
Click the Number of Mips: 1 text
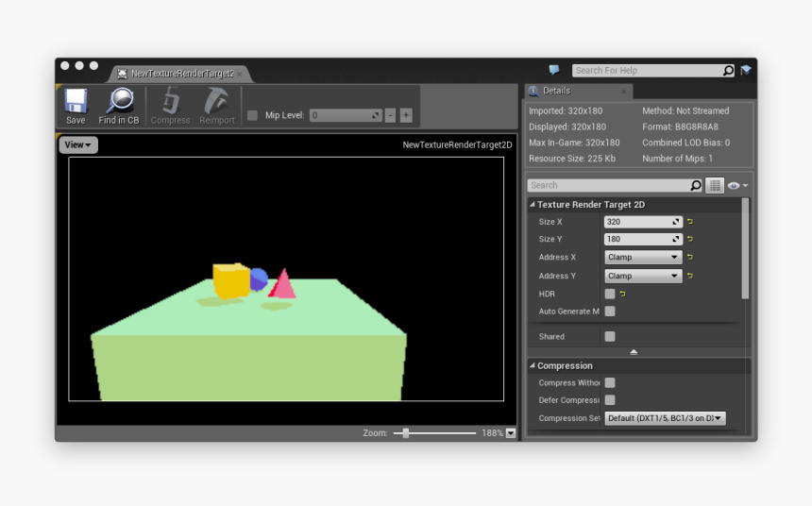677,159
